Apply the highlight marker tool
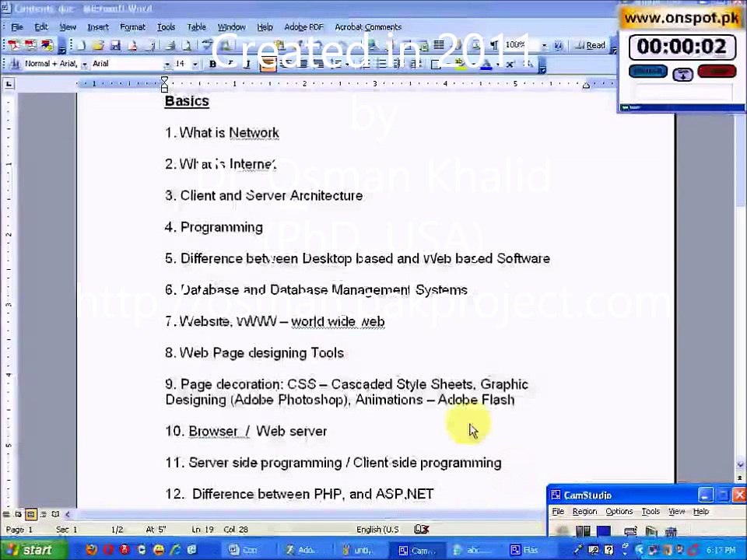747x560 pixels. [x=459, y=65]
